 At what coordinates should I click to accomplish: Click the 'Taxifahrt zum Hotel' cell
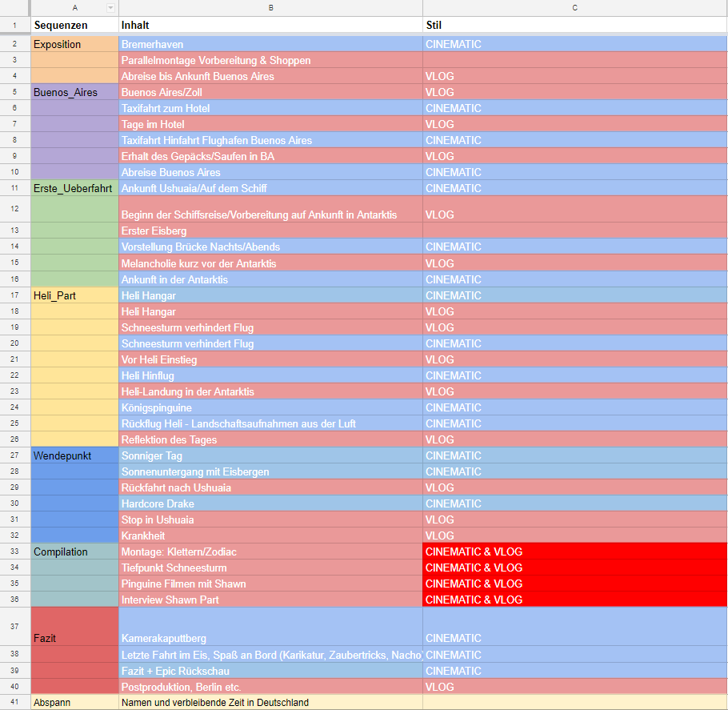[x=270, y=108]
